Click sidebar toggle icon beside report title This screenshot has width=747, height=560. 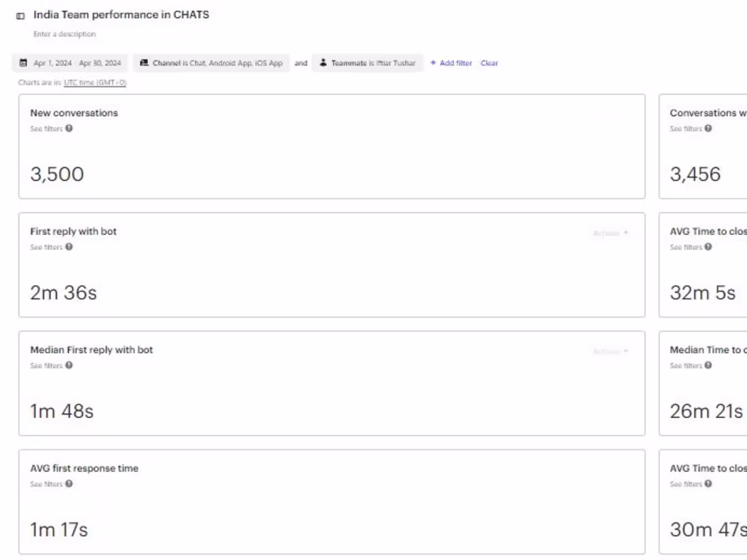point(20,16)
